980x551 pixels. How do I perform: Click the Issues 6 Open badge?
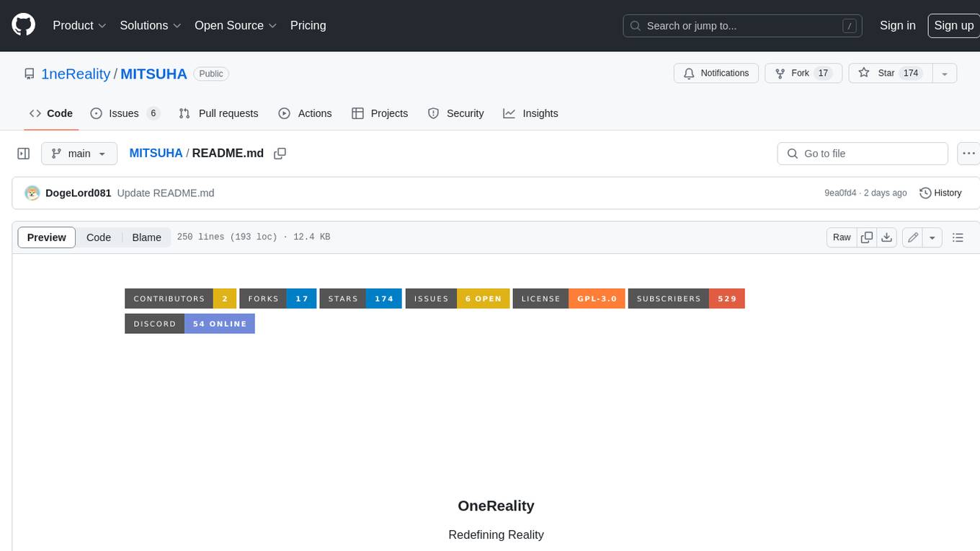pyautogui.click(x=458, y=299)
